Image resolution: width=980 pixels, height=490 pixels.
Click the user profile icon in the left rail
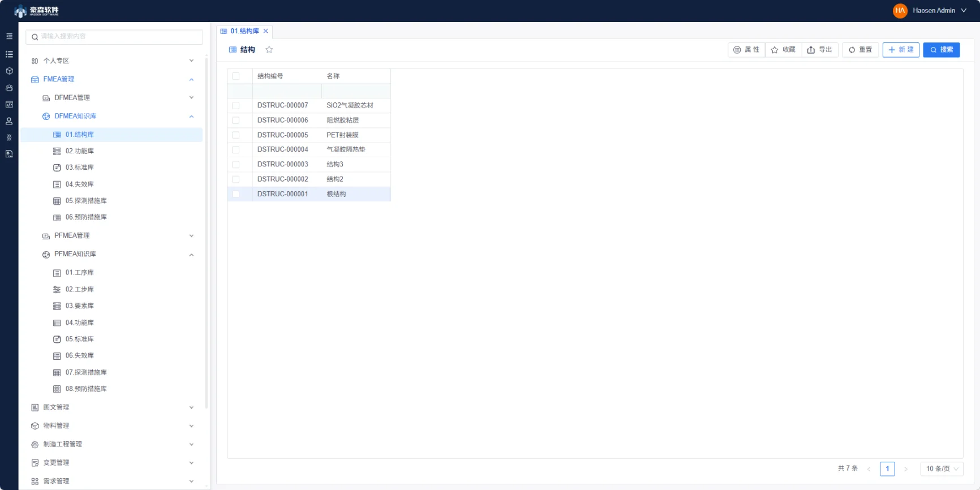pyautogui.click(x=9, y=121)
